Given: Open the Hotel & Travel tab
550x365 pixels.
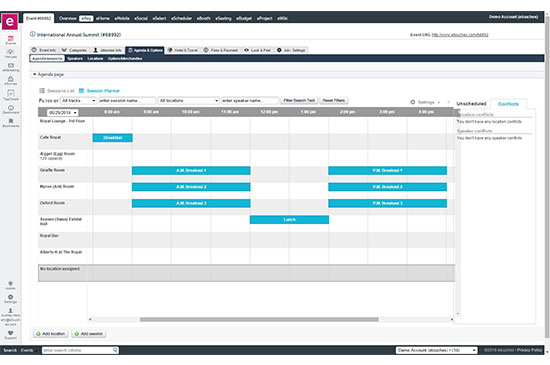Looking at the screenshot, I should [x=183, y=50].
